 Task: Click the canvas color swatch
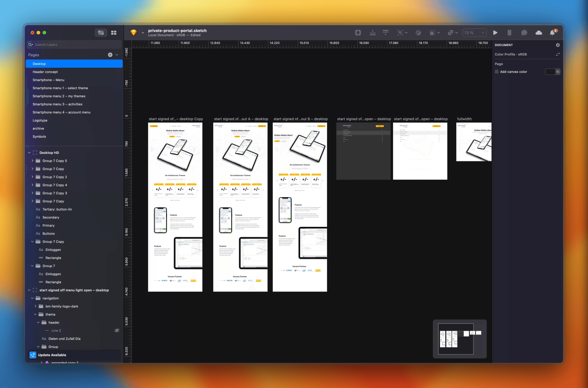pos(550,72)
